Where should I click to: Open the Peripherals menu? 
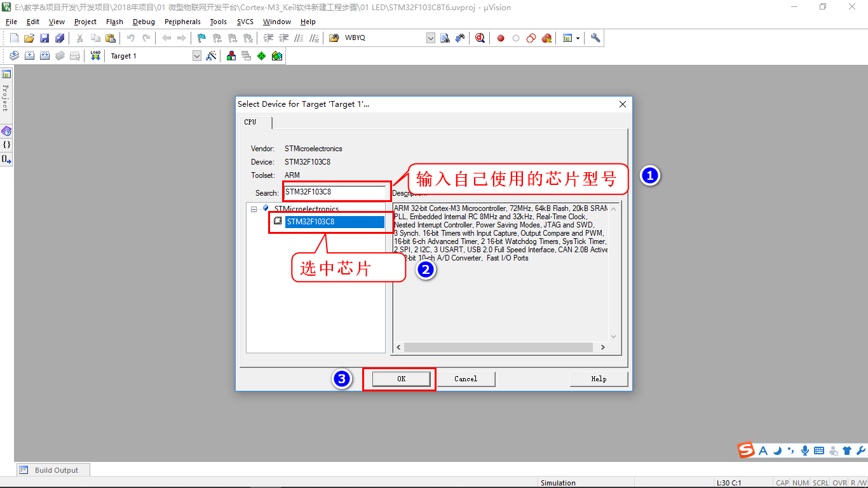coord(182,22)
